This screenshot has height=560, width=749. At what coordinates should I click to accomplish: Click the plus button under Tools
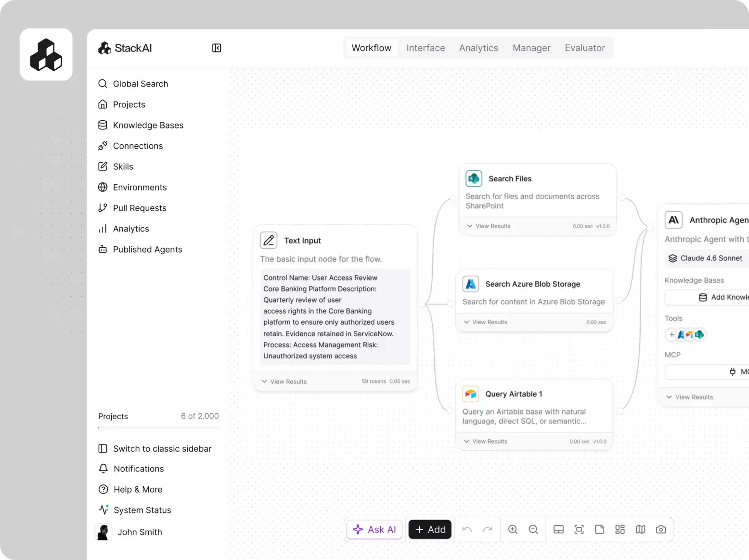tap(672, 334)
